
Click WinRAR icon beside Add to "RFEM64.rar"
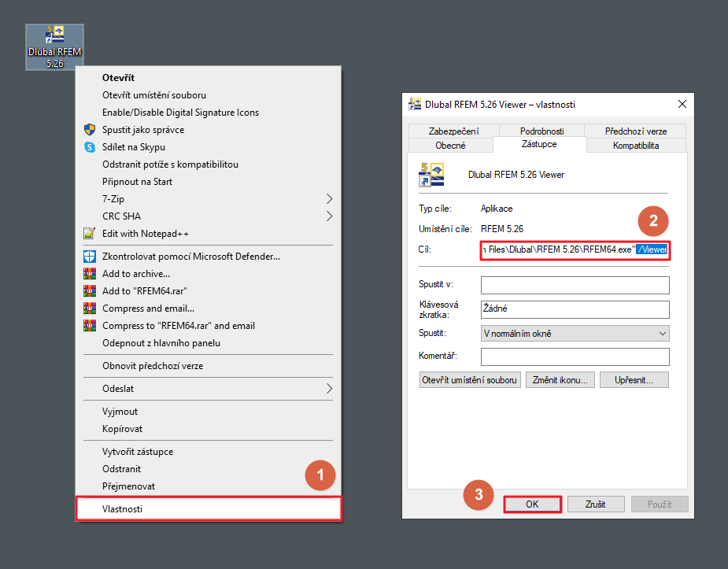click(x=90, y=291)
